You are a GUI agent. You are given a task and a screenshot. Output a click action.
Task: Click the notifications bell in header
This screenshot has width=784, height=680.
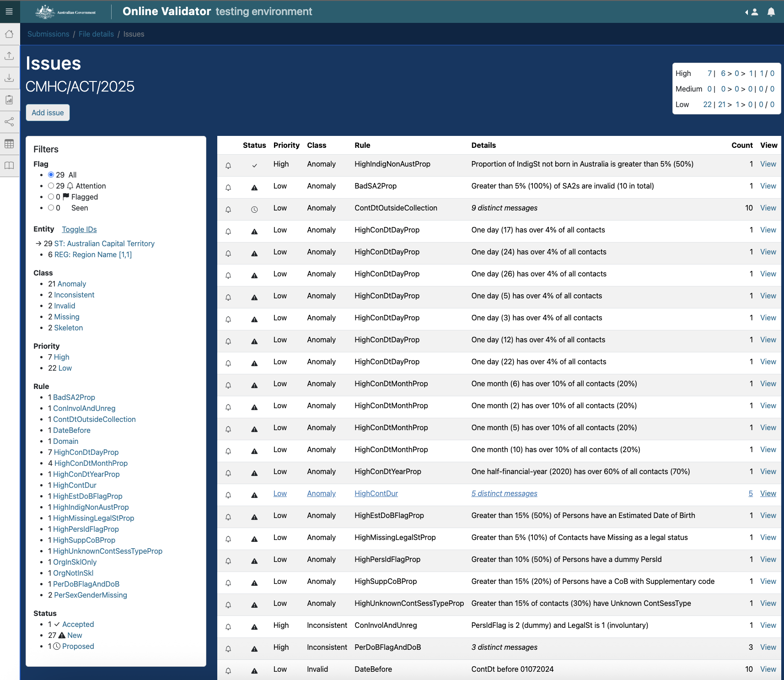771,12
